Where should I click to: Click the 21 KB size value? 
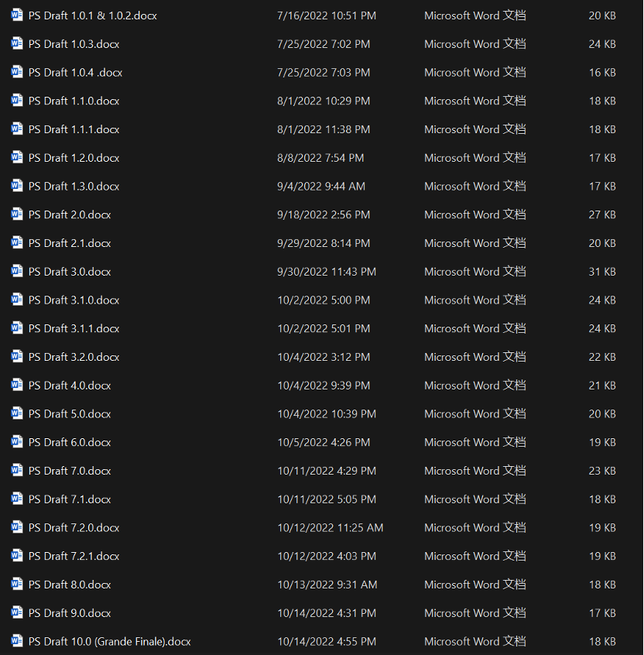(602, 386)
